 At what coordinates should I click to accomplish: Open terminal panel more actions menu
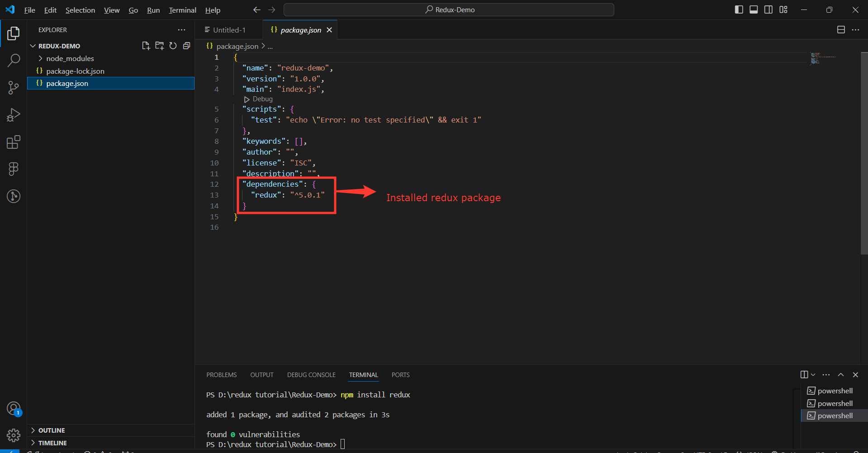coord(826,374)
